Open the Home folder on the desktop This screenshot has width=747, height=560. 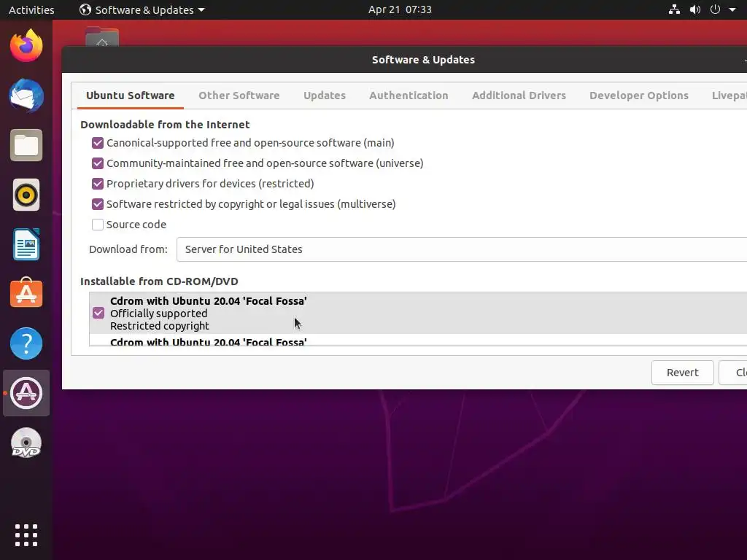point(102,36)
